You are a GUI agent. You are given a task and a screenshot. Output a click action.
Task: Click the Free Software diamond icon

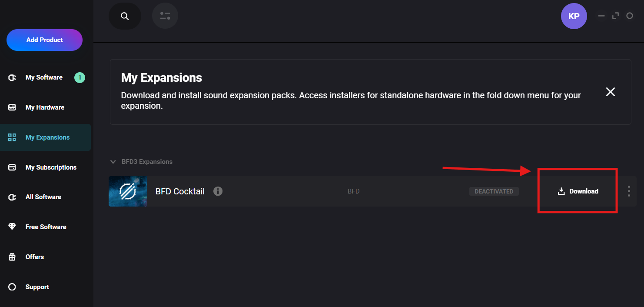(12, 227)
